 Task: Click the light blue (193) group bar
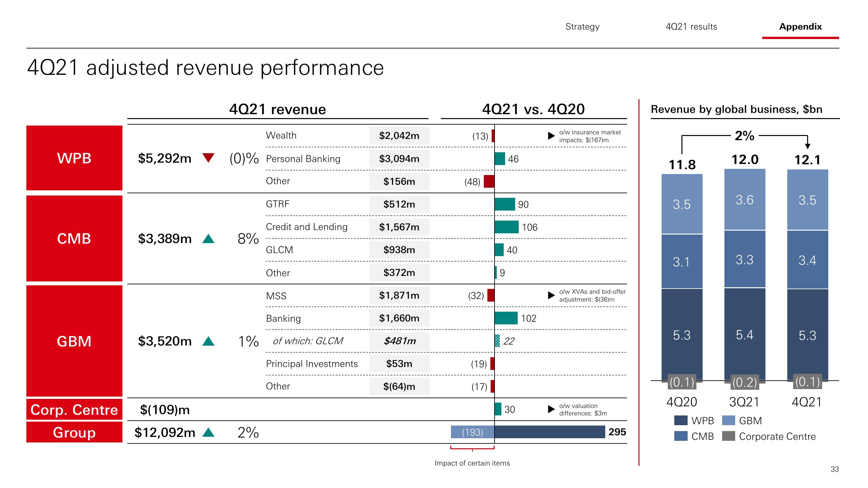(472, 432)
